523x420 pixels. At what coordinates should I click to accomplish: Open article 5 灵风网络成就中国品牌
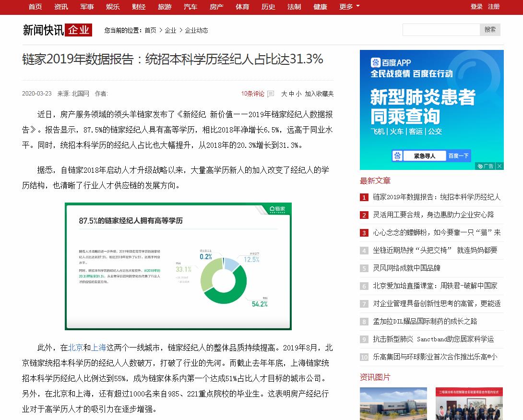(406, 268)
